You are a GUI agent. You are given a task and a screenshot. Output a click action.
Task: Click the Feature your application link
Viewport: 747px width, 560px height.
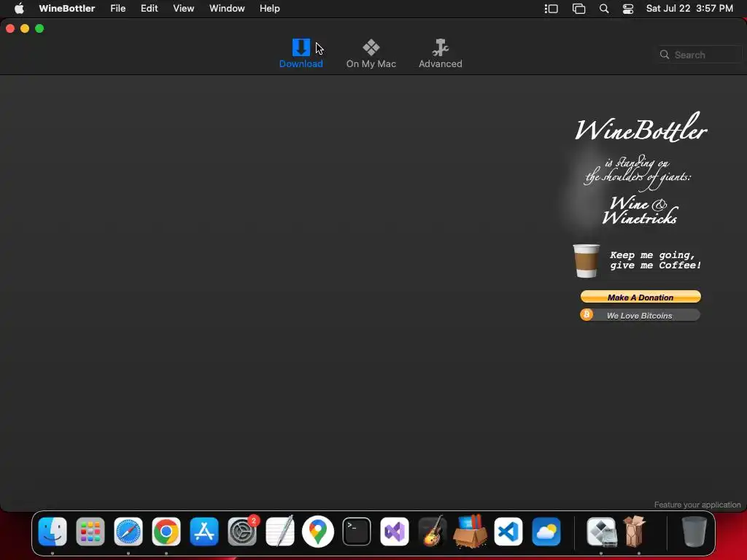(x=697, y=505)
